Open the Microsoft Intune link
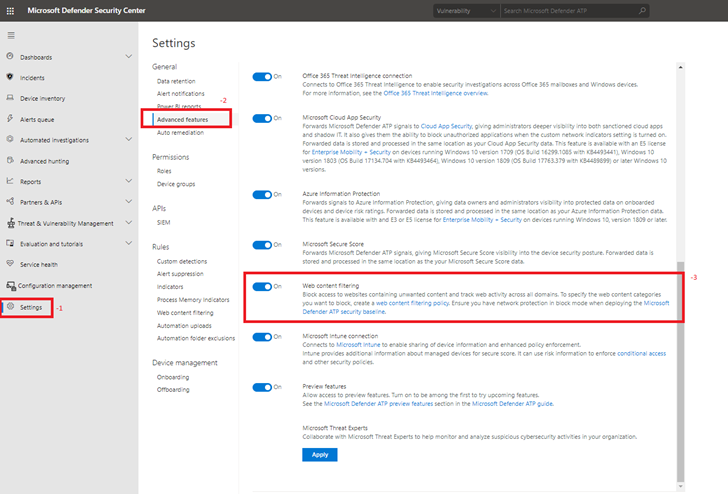This screenshot has width=728, height=494. [x=358, y=345]
